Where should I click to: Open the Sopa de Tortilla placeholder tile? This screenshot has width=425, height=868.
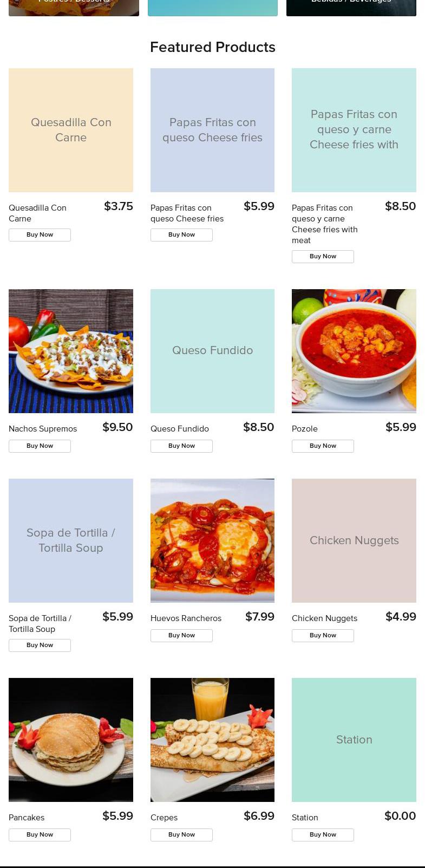(71, 540)
